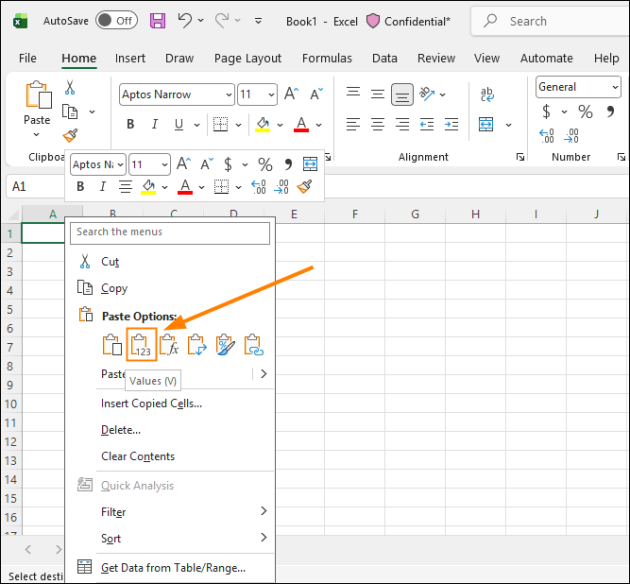Choose Paste Formatting option
The width and height of the screenshot is (630, 584).
click(x=225, y=345)
